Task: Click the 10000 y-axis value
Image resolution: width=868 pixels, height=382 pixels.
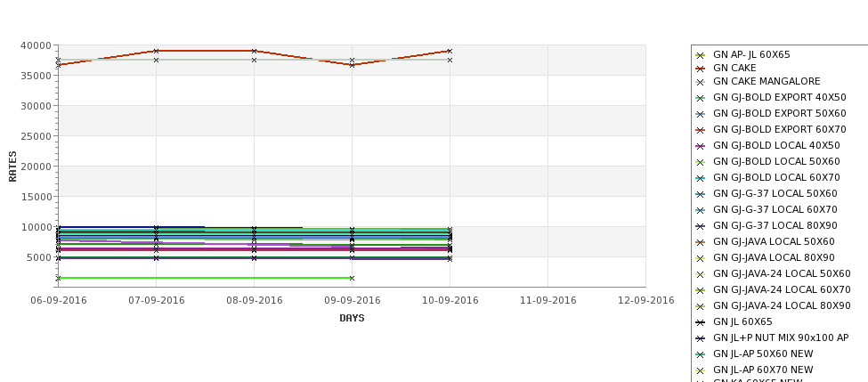Action: (37, 228)
